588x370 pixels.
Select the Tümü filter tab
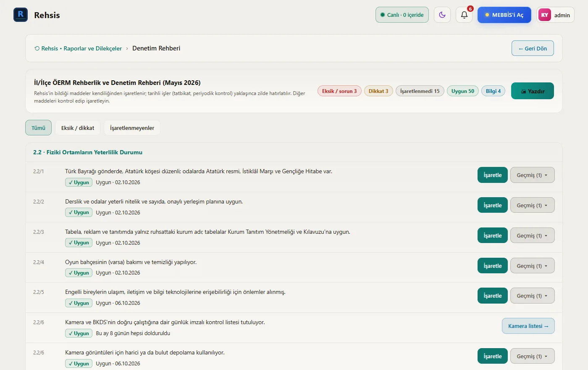pyautogui.click(x=38, y=128)
